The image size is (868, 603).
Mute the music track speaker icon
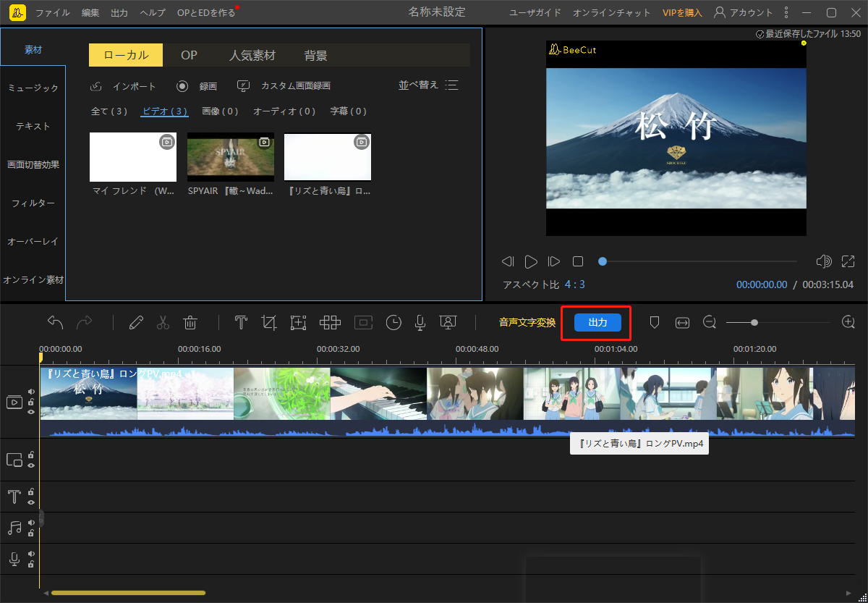[x=31, y=523]
